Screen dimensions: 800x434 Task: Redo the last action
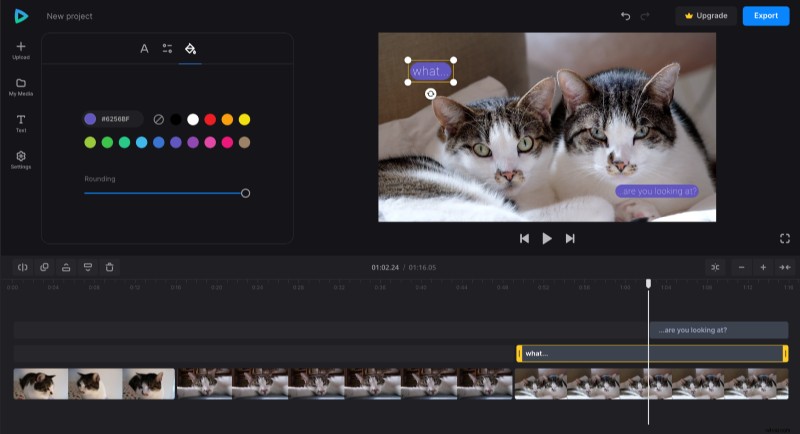click(645, 16)
